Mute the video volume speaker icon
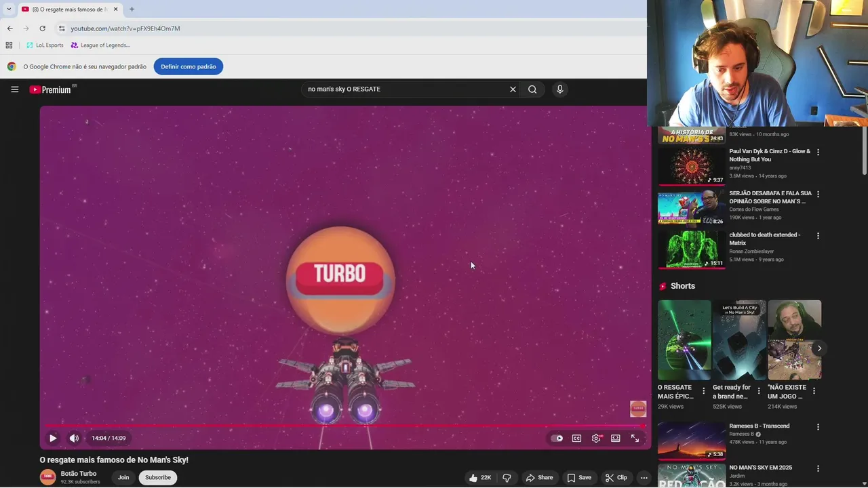Image resolution: width=868 pixels, height=488 pixels. click(x=74, y=439)
